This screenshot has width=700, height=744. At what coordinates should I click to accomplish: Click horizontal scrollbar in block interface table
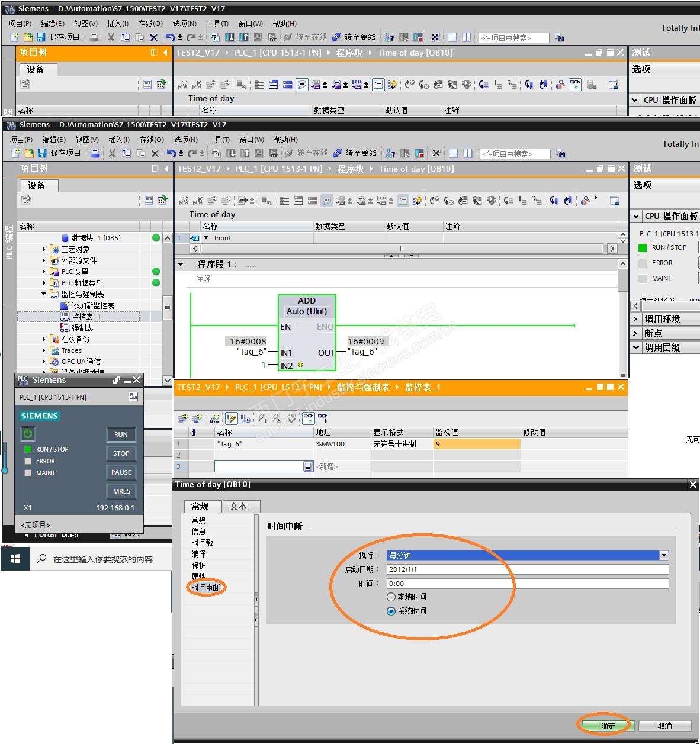tap(403, 249)
